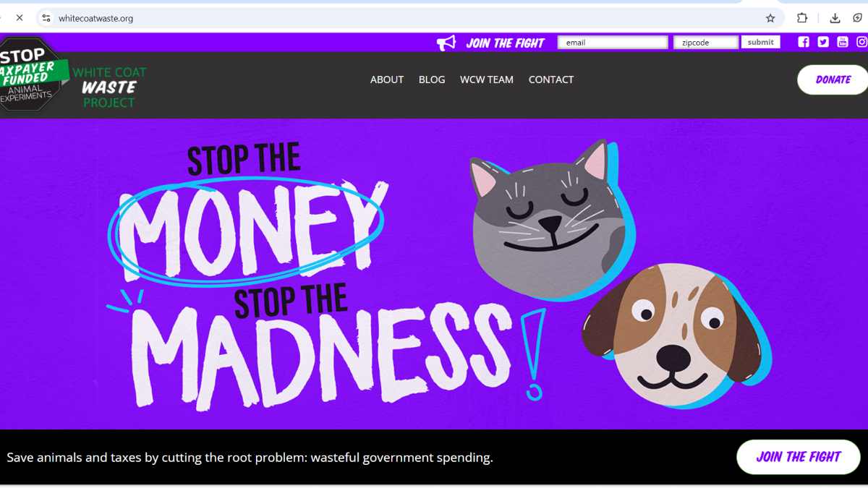Viewport: 868px width, 488px height.
Task: Focus the email input field
Action: pos(613,43)
